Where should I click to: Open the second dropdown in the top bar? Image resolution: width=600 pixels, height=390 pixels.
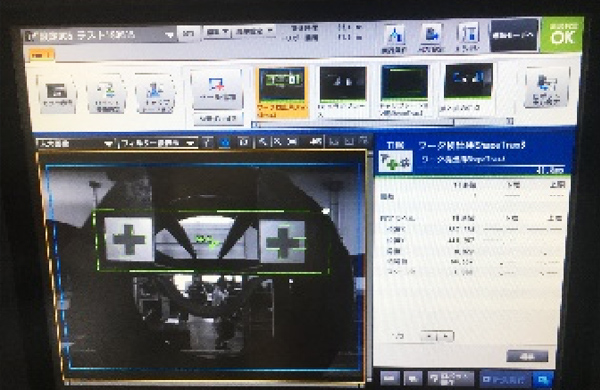click(254, 32)
